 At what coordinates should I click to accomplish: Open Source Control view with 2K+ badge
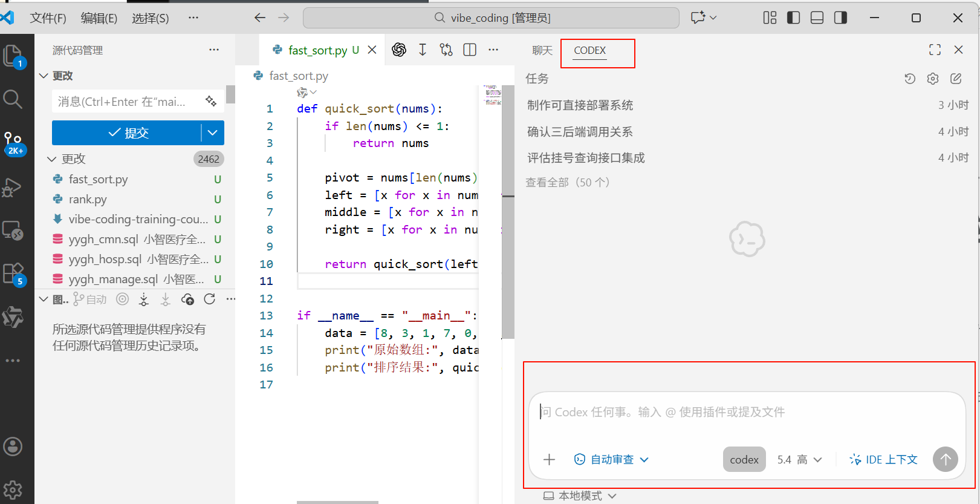(13, 143)
